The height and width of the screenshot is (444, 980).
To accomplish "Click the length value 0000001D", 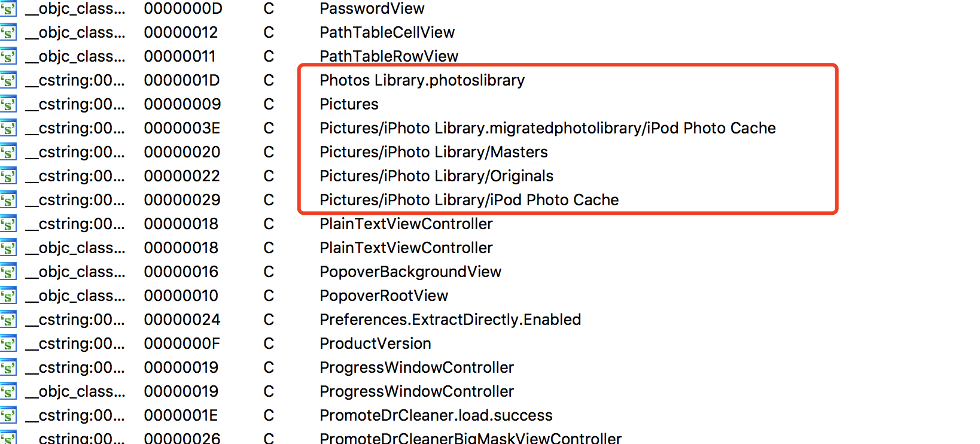I will [x=181, y=80].
